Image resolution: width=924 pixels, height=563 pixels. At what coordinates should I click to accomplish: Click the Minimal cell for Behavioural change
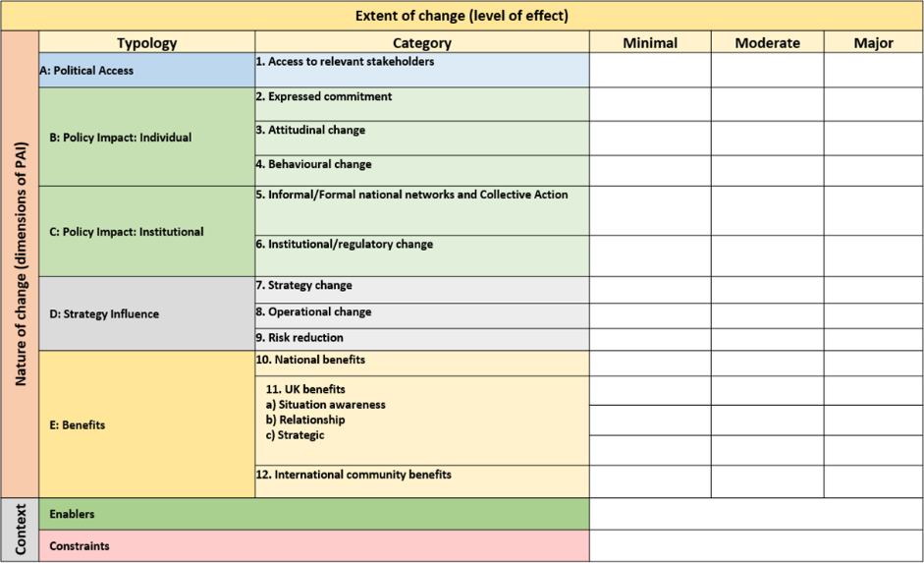pyautogui.click(x=650, y=171)
